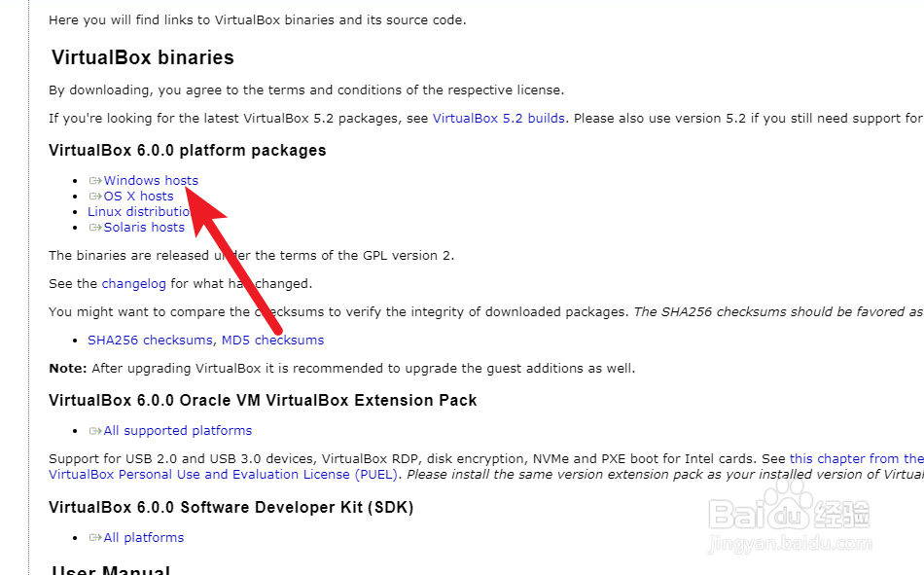
Task: Open 'this chapter from the' manual link
Action: [x=856, y=459]
